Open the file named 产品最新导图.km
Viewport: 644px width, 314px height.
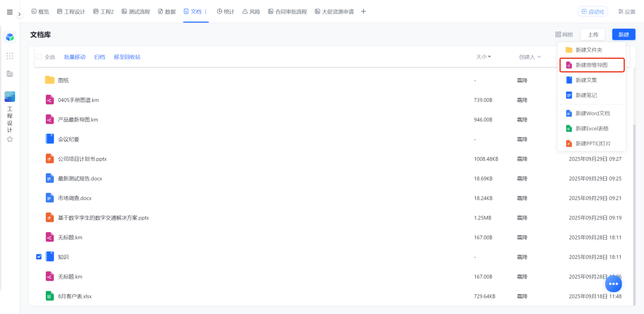[78, 119]
